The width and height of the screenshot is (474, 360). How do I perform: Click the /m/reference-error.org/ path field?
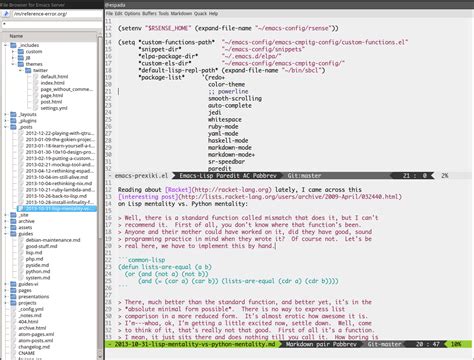click(x=57, y=14)
